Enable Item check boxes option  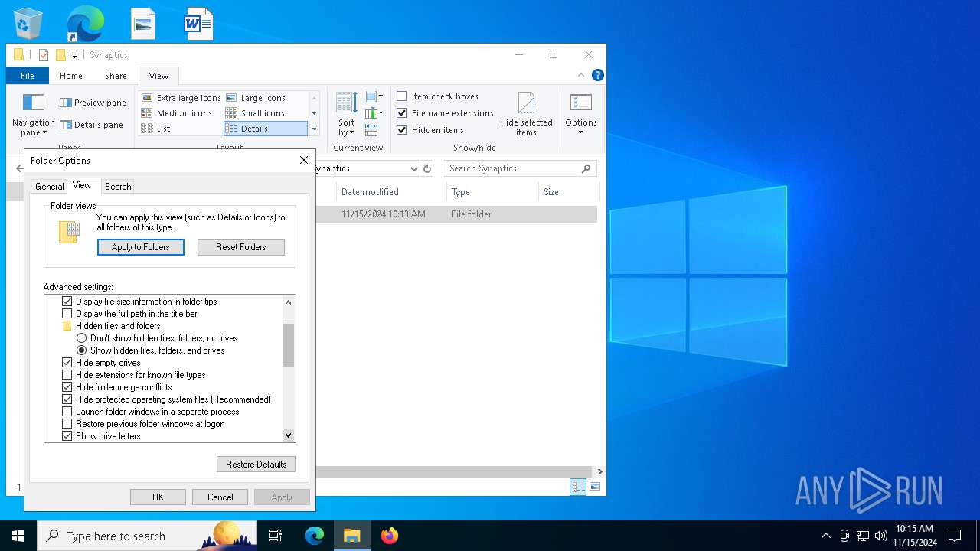coord(402,96)
